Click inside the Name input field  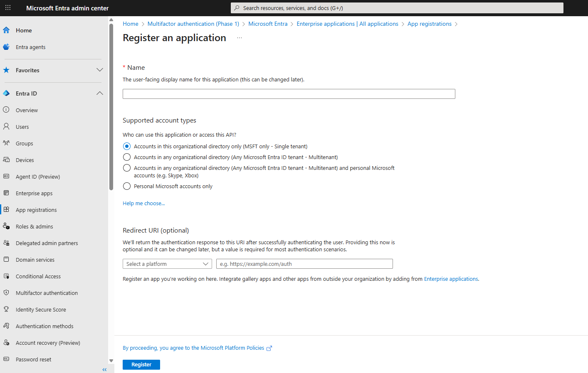pyautogui.click(x=289, y=93)
